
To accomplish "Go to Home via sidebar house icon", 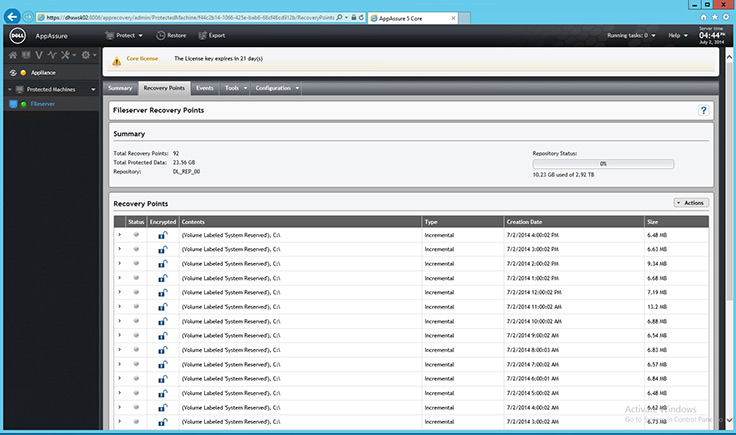I will (x=13, y=55).
